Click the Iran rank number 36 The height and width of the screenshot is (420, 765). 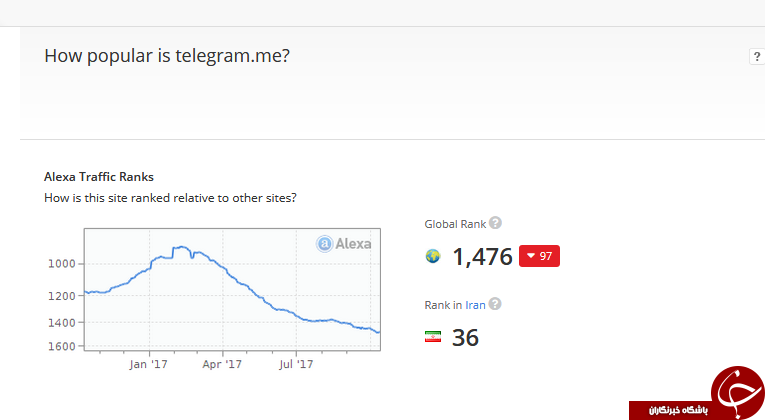pyautogui.click(x=465, y=338)
